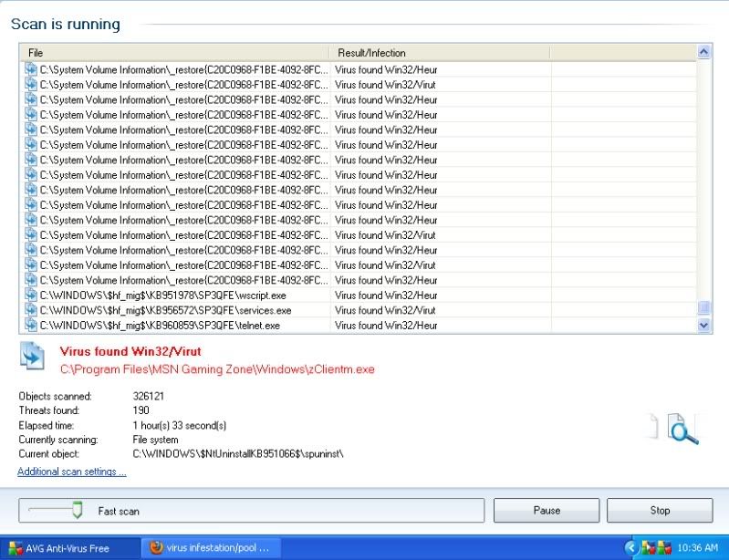
Task: Click the Win32/Virut result in the services.exe row
Action: point(385,310)
